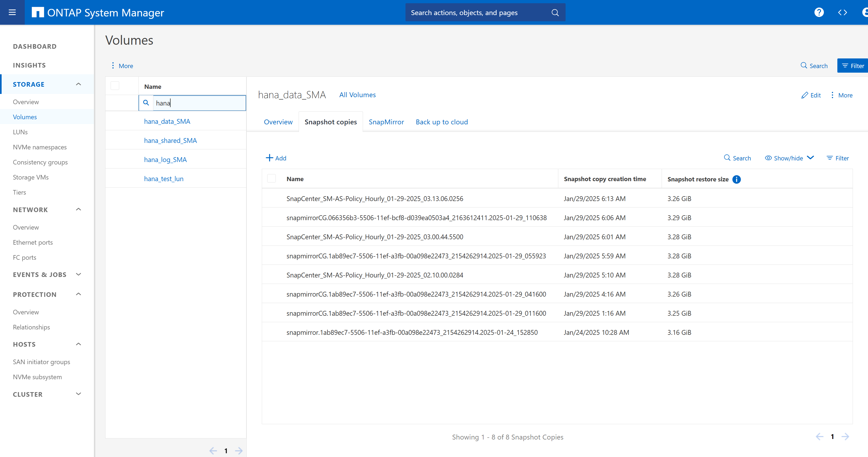This screenshot has width=868, height=457.
Task: Click the snapshot restore size info icon
Action: tap(737, 179)
